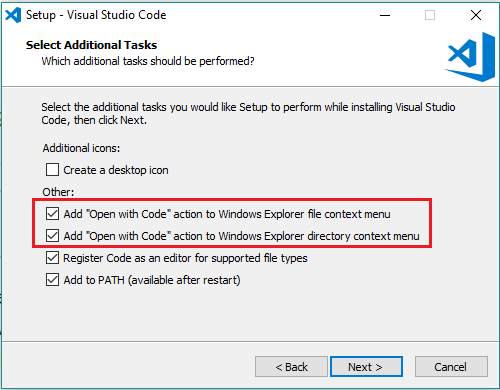Screen dimensions: 500x390
Task: Click the "Create a desktop icon" label text
Action: pyautogui.click(x=116, y=170)
